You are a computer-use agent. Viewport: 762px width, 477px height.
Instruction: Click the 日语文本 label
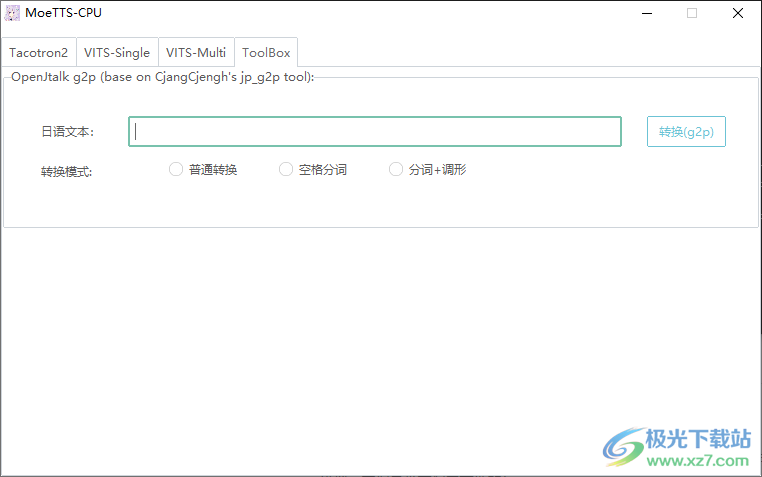pyautogui.click(x=67, y=132)
